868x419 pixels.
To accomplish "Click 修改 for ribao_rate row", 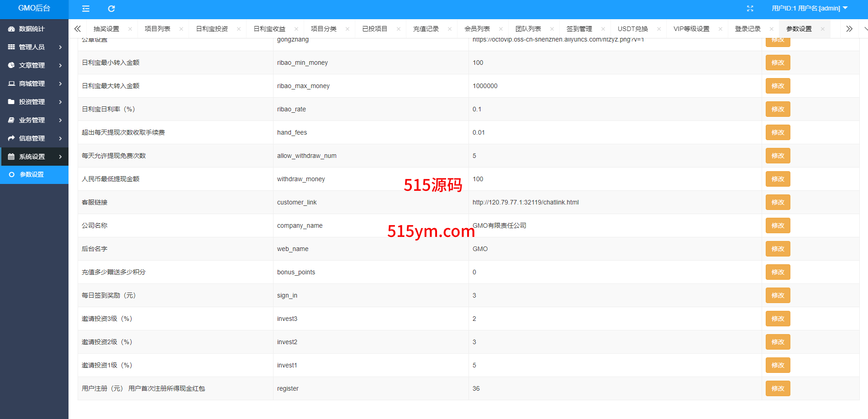I will coord(778,109).
